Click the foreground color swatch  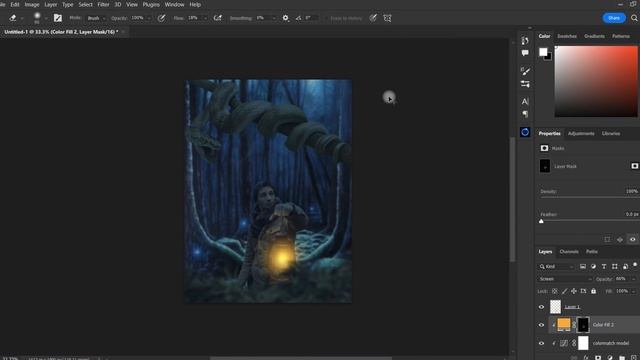(x=543, y=52)
